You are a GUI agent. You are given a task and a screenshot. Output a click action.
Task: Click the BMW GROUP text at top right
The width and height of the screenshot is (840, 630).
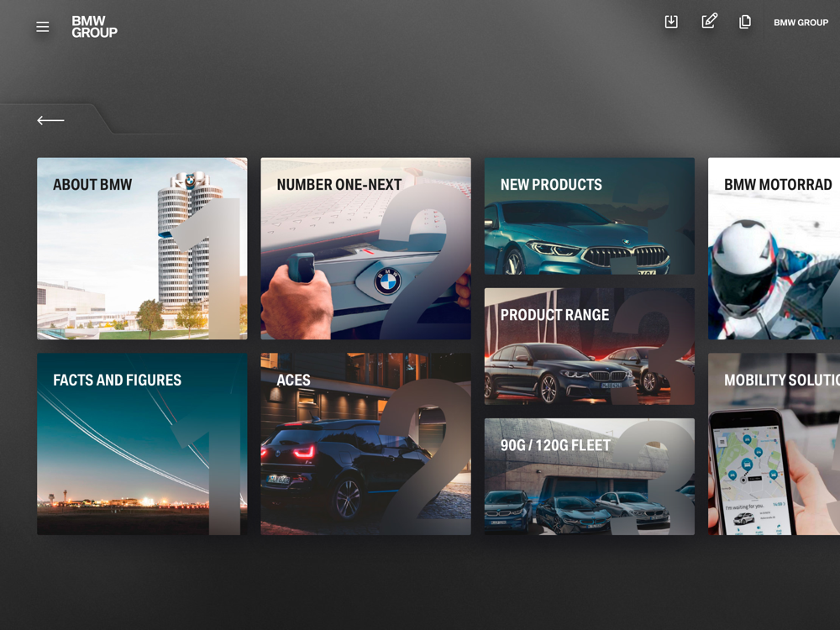coord(801,23)
